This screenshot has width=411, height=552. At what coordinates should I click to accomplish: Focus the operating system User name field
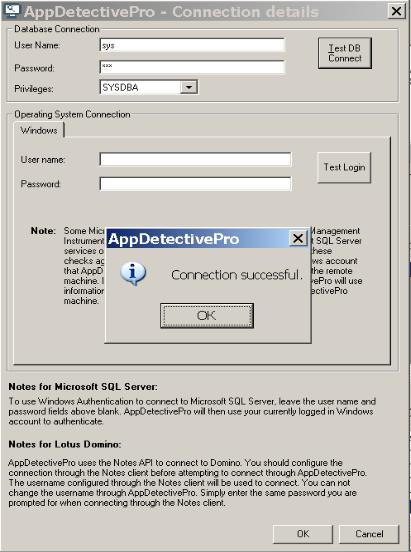[x=195, y=159]
